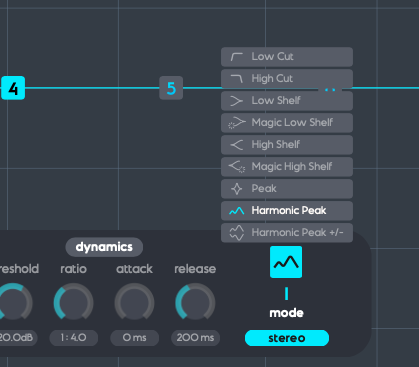Click the slope indicator above the mode label

point(286,294)
